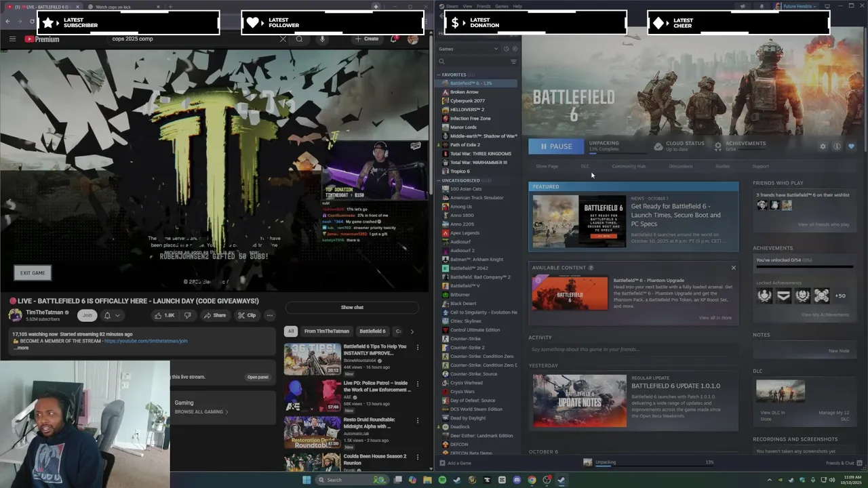This screenshot has height=488, width=868.
Task: Click View My Achievements link
Action: coord(825,314)
